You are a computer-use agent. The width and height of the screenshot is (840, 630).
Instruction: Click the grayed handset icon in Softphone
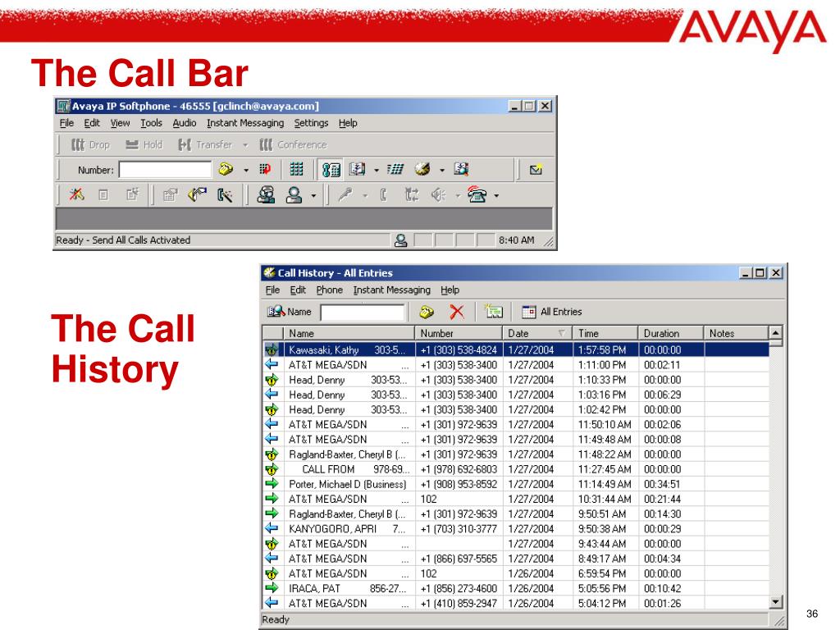(383, 195)
